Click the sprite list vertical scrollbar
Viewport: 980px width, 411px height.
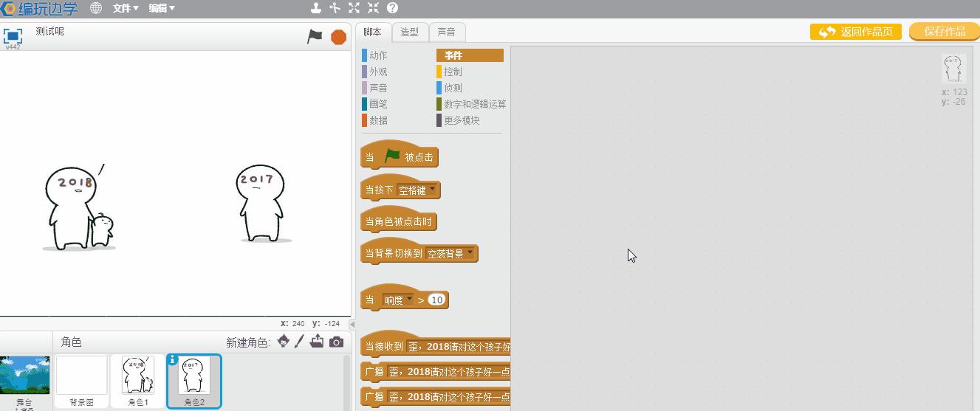click(x=346, y=382)
